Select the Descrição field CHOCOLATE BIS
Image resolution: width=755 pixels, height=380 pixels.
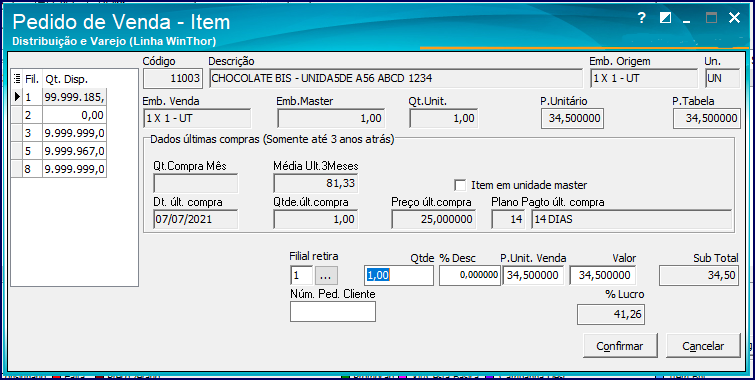[x=395, y=79]
